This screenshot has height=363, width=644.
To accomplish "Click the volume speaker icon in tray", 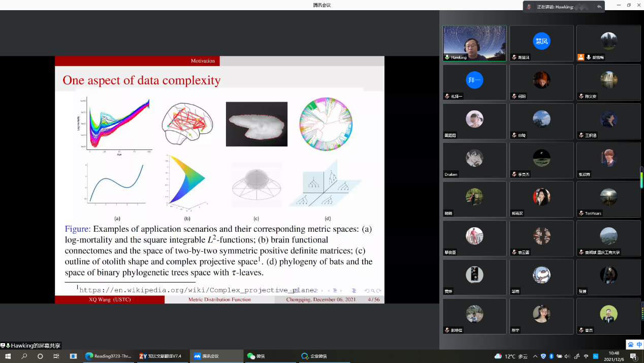I will (567, 356).
